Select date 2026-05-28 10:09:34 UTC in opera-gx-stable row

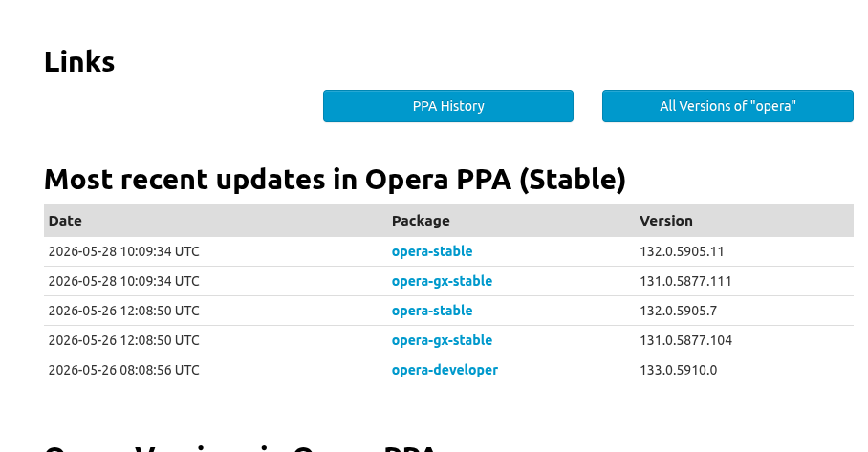pyautogui.click(x=124, y=281)
